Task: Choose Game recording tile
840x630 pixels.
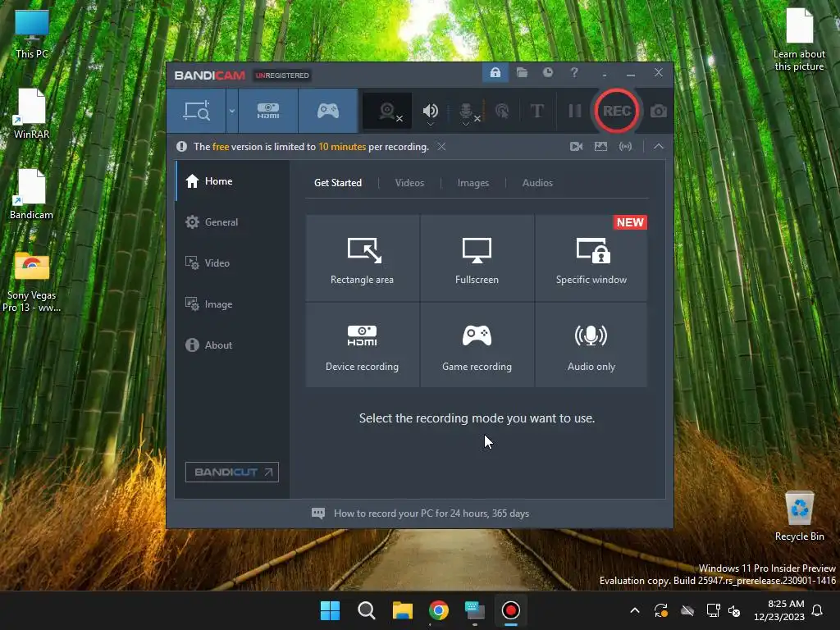Action: 477,345
